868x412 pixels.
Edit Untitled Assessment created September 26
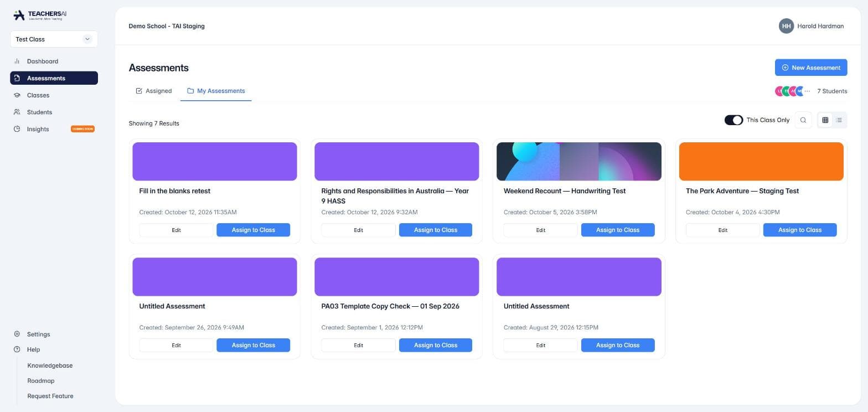[176, 345]
